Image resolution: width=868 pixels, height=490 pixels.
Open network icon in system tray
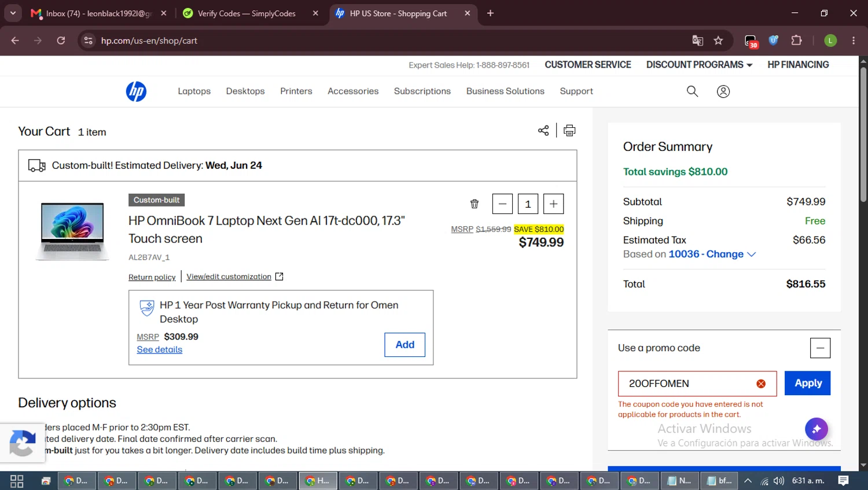[x=764, y=481]
